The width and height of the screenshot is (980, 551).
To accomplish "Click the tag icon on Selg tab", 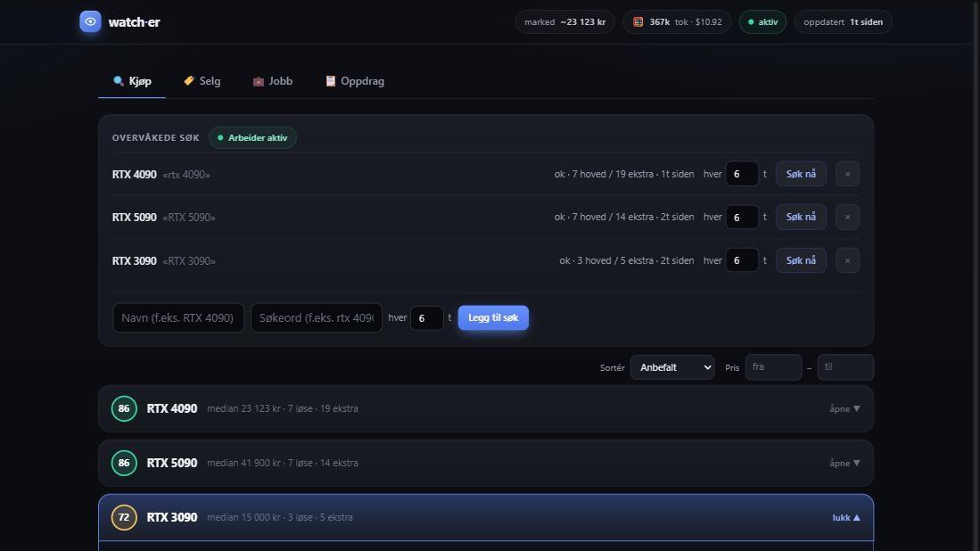I will (x=189, y=80).
